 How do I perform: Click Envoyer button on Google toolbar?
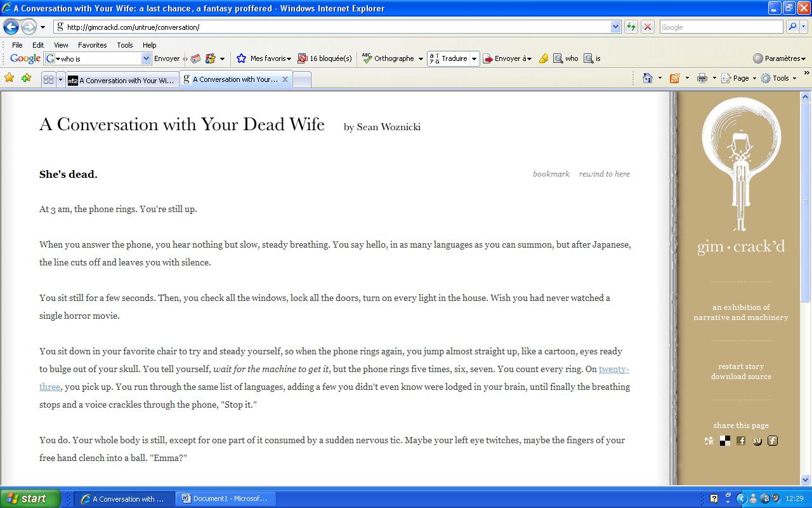tap(167, 58)
